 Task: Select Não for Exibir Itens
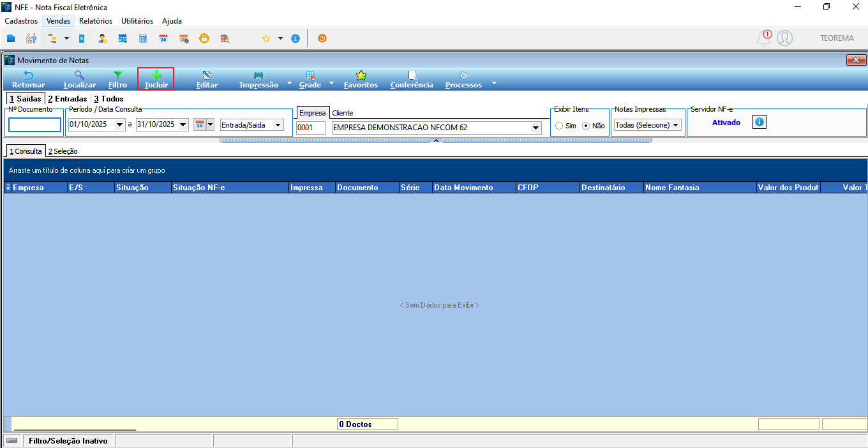[586, 126]
